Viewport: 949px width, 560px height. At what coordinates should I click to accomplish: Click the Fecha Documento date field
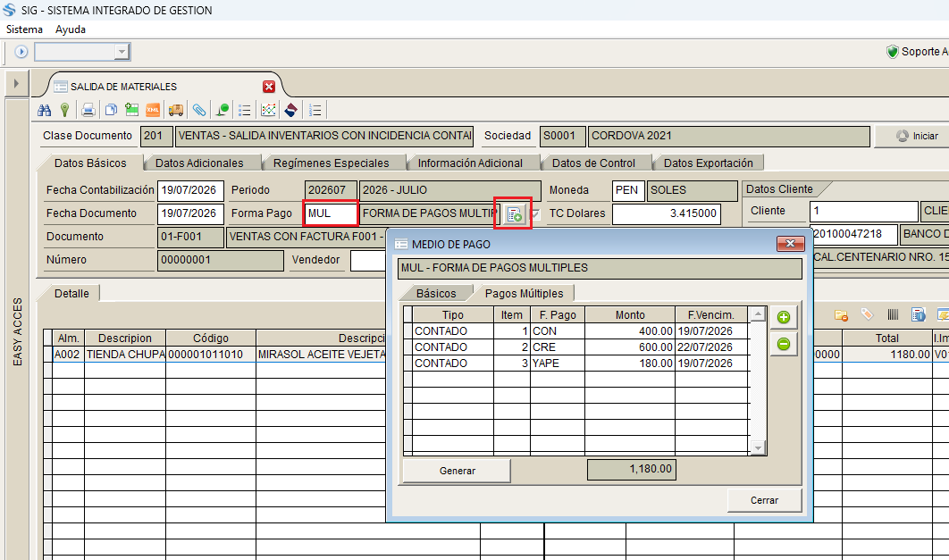(190, 213)
